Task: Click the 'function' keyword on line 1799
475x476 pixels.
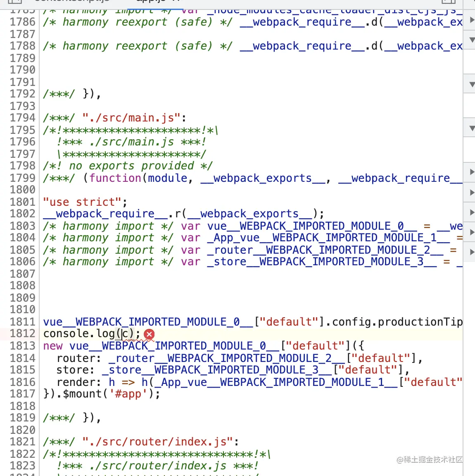Action: pyautogui.click(x=115, y=178)
